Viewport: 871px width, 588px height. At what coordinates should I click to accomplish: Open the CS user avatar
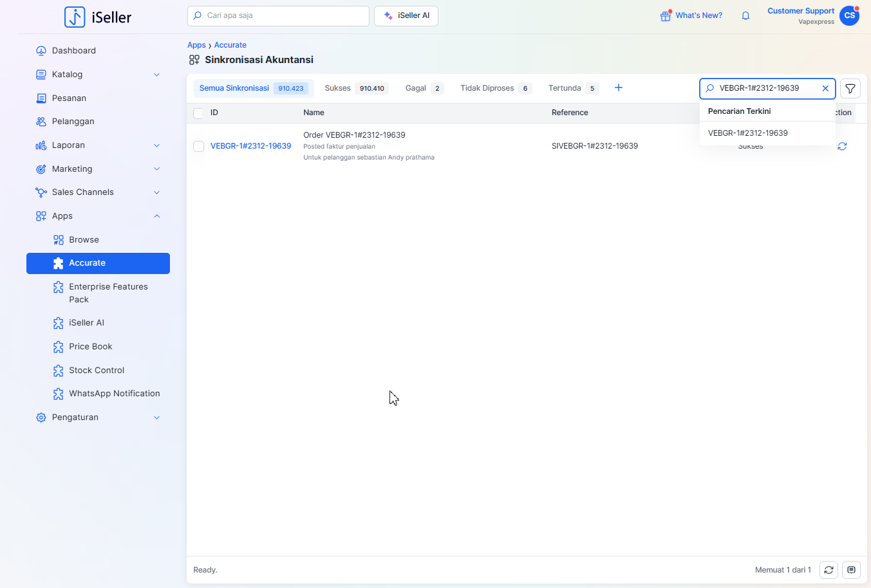pos(849,16)
